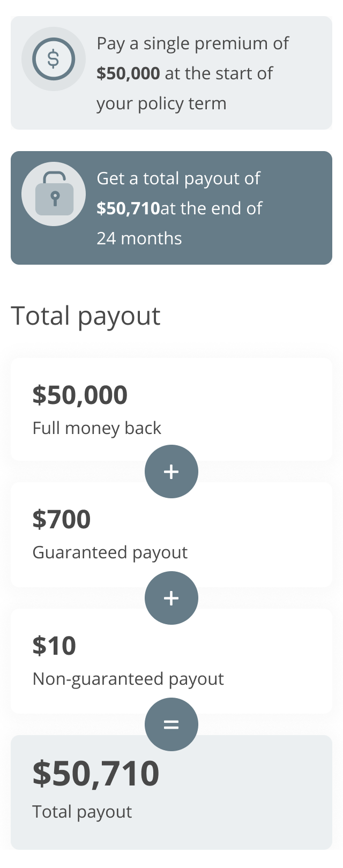Toggle visibility of the non-guaranteed payout
This screenshot has height=868, width=343.
pyautogui.click(x=171, y=660)
